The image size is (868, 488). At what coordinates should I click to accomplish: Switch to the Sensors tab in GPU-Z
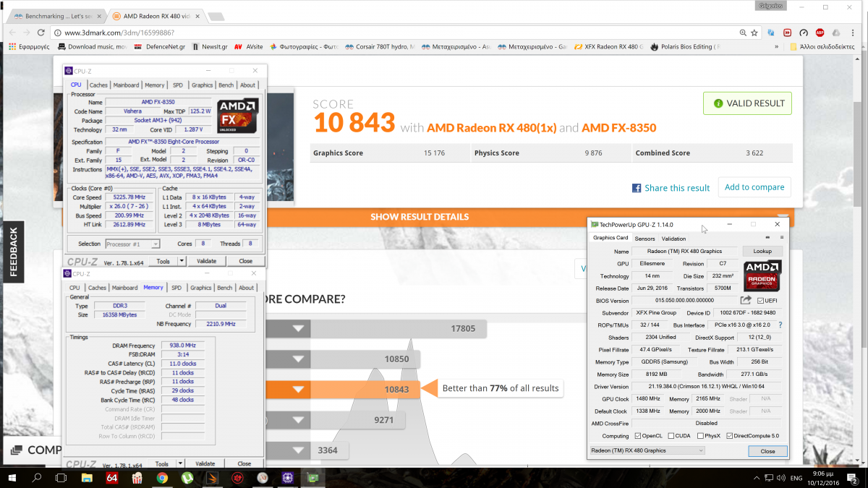(644, 239)
